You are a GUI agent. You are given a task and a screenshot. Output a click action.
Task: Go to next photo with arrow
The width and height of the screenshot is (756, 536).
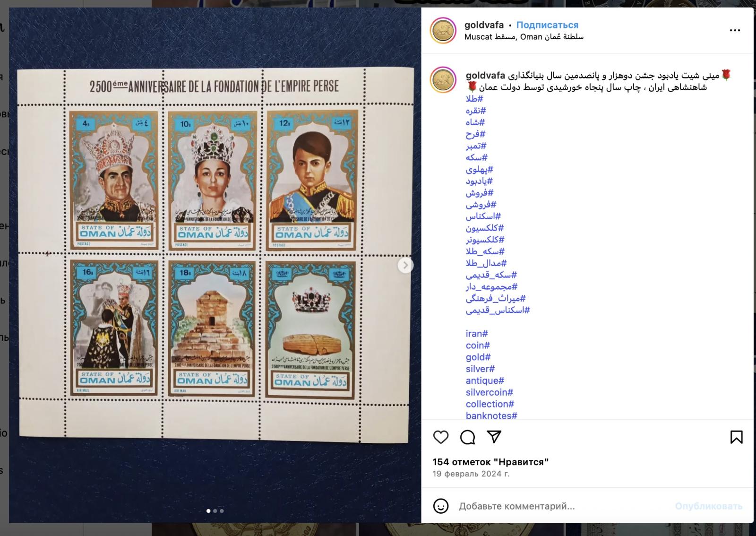click(x=405, y=265)
